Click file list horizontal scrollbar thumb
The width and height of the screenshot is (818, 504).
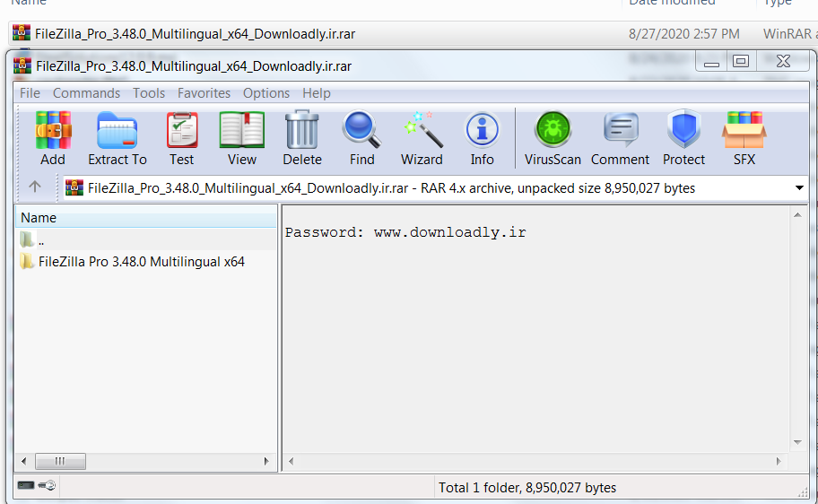coord(60,461)
